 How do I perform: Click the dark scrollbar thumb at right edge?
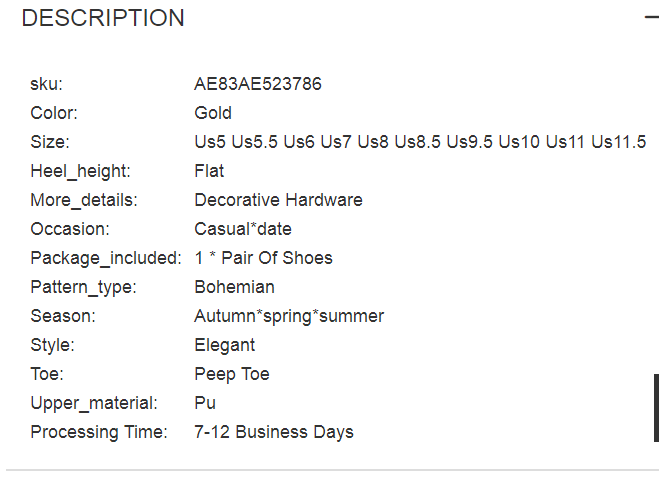coord(656,408)
